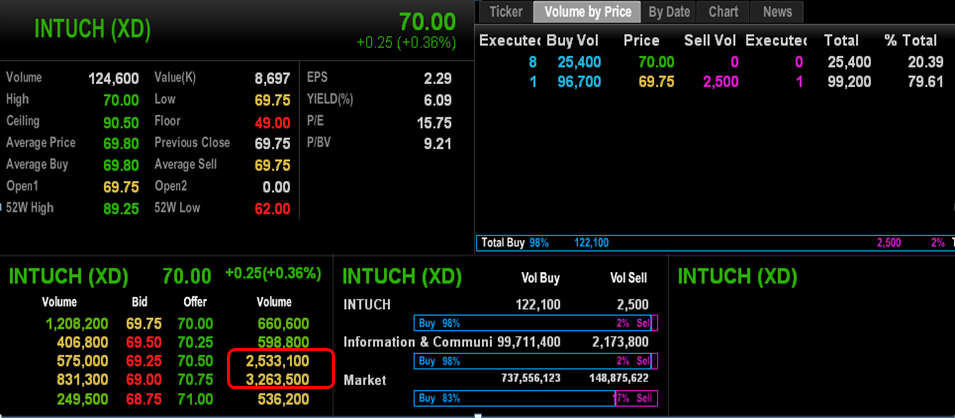Screen dimensions: 955x418
Task: Click the 52W High value 89.25
Action: click(121, 208)
